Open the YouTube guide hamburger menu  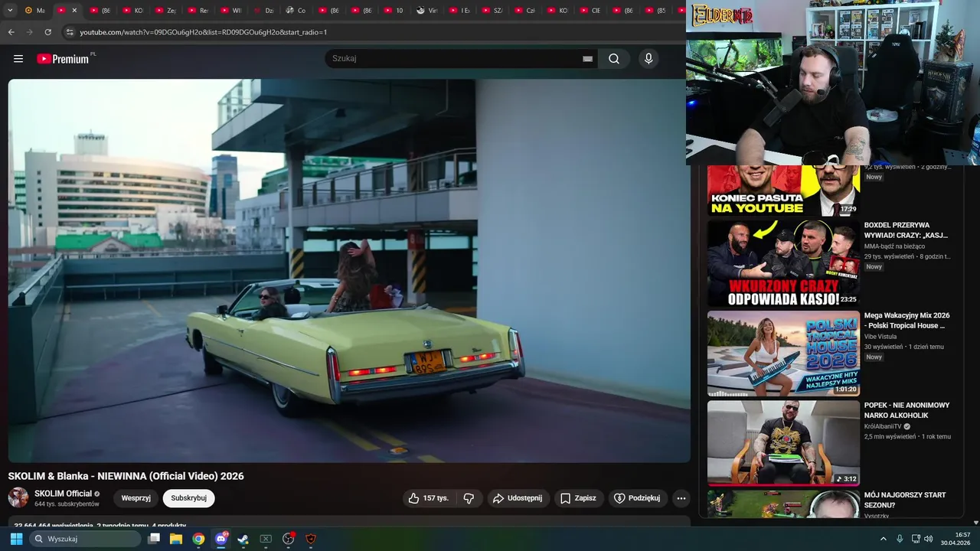18,59
